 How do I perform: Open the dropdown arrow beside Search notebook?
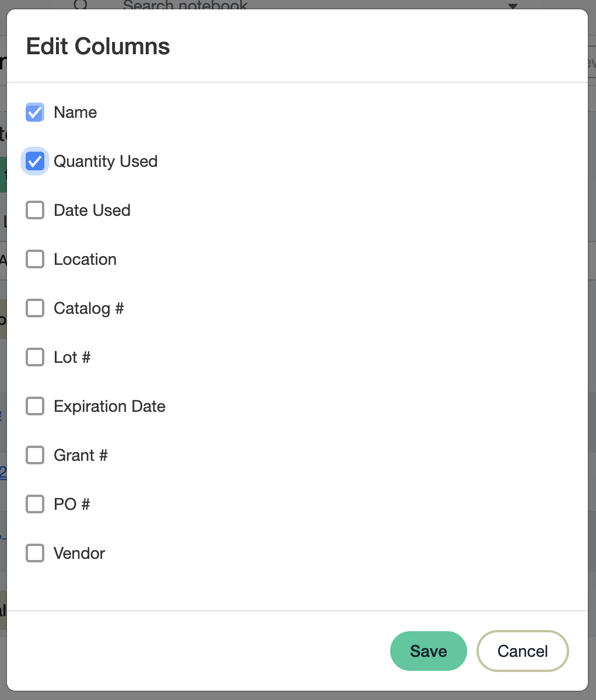(x=513, y=6)
